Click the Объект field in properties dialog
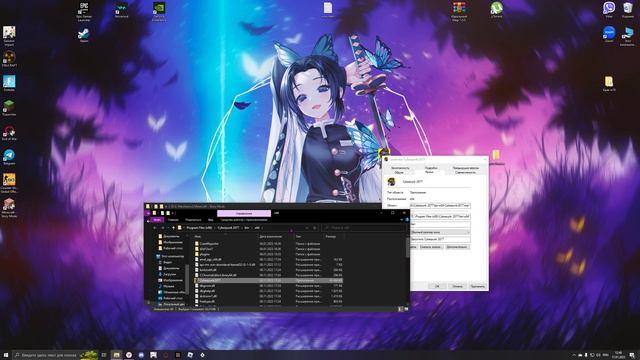The width and height of the screenshot is (640, 360). [x=440, y=206]
